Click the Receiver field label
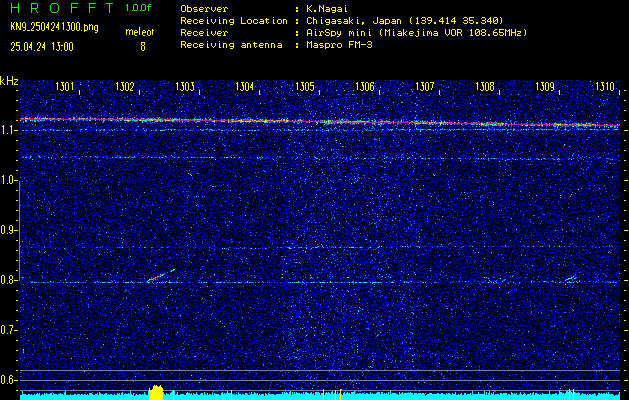 (204, 33)
